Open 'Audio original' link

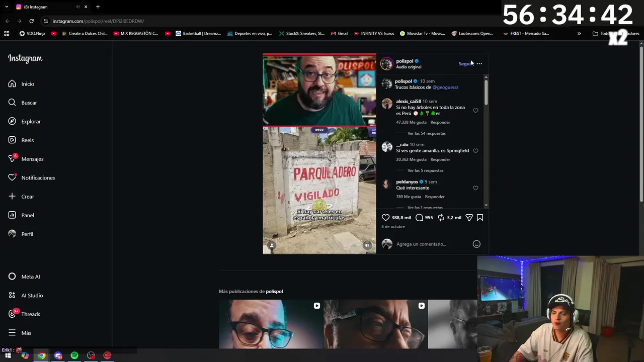(x=409, y=67)
